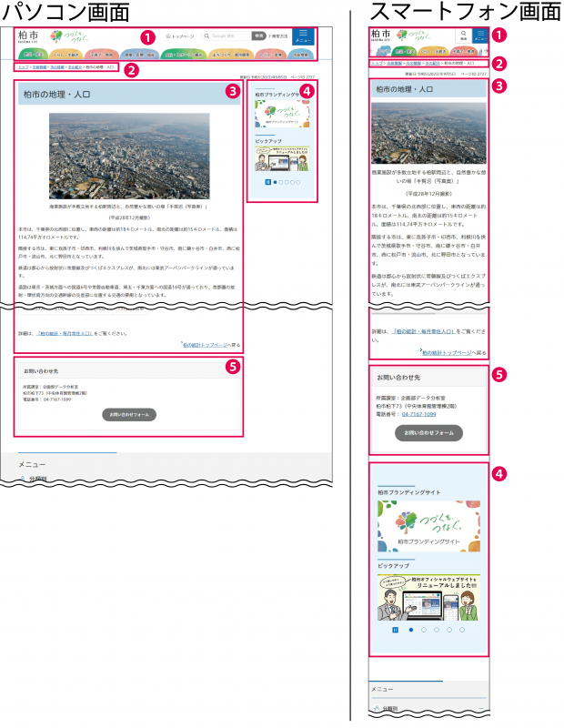Viewport: 564px width, 728px height.
Task: Pause the ピックアップ carousel on smartphone screen
Action: 395,630
